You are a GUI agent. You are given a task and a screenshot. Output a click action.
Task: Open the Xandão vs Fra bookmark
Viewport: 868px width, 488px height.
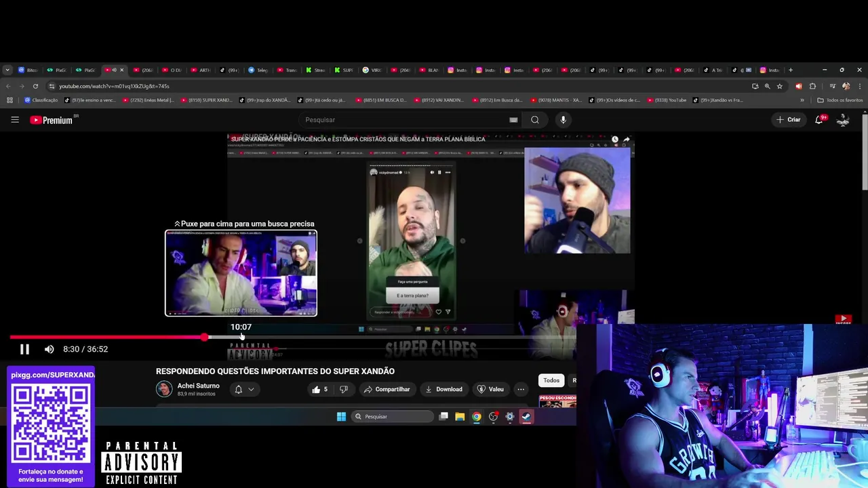pos(718,100)
